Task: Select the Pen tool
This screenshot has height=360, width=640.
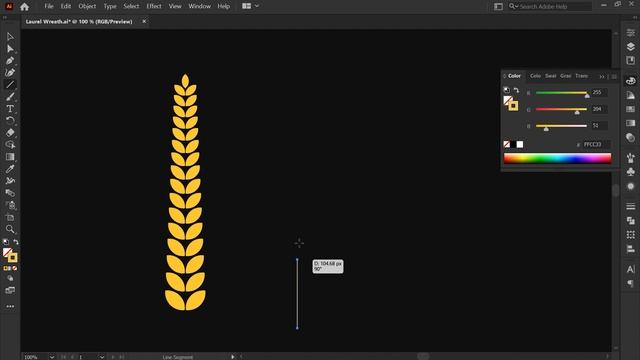Action: coord(10,61)
